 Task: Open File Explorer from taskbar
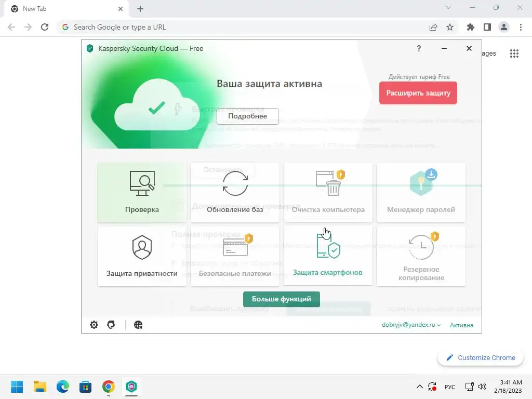[39, 387]
